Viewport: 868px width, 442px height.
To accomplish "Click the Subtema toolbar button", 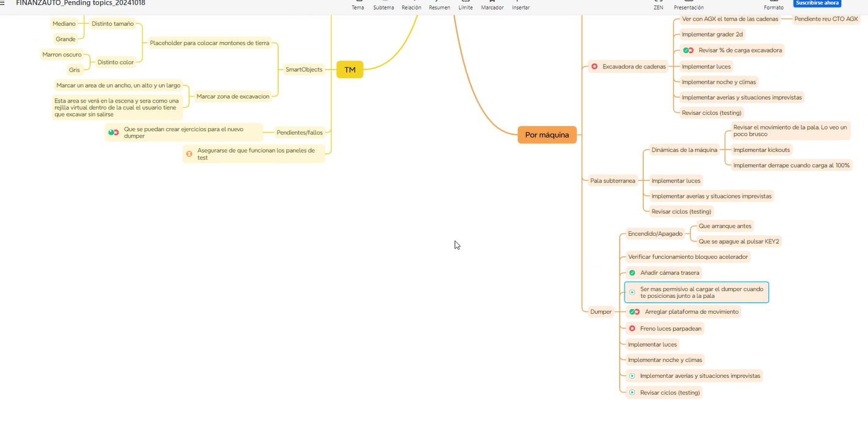I will coord(383,5).
